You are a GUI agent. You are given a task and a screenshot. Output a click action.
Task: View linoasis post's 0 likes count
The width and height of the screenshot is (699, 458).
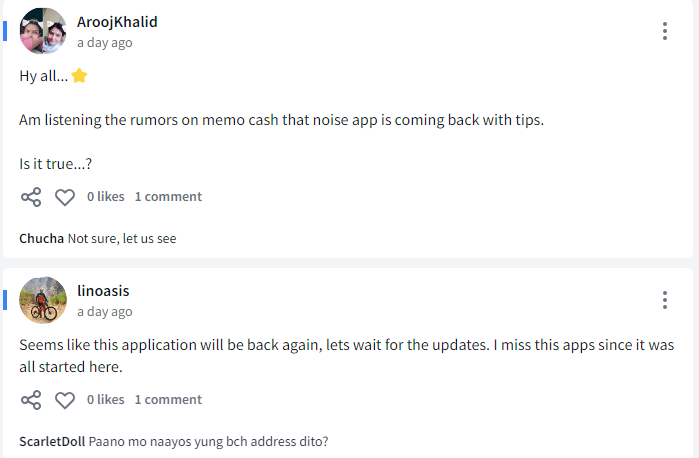106,400
